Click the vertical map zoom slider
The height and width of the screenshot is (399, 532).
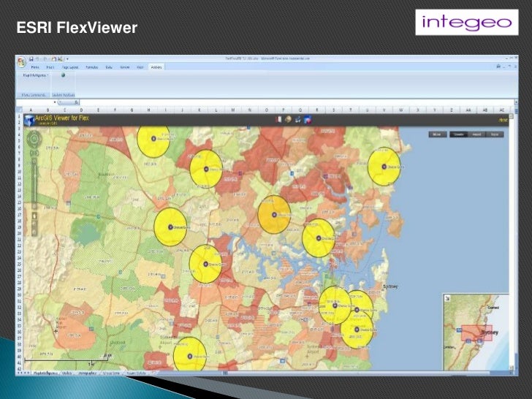click(34, 183)
